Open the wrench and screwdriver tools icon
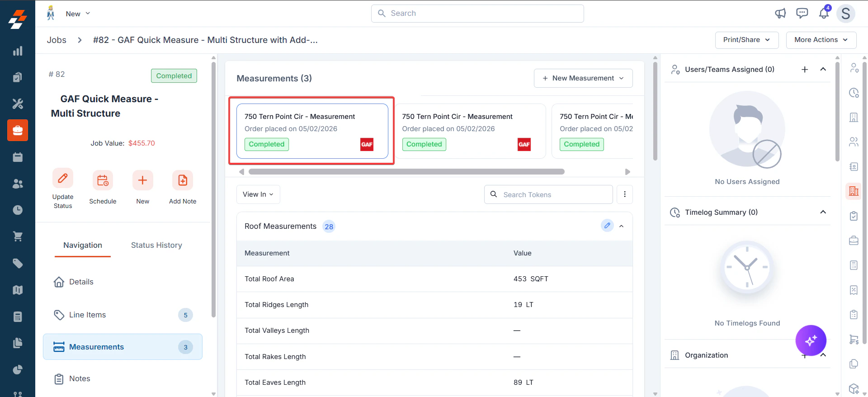This screenshot has width=868, height=397. coord(18,104)
